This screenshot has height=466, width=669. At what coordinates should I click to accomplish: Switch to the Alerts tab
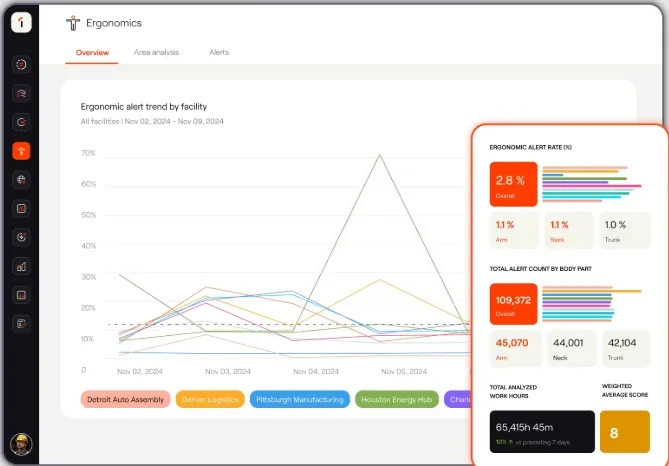[219, 52]
